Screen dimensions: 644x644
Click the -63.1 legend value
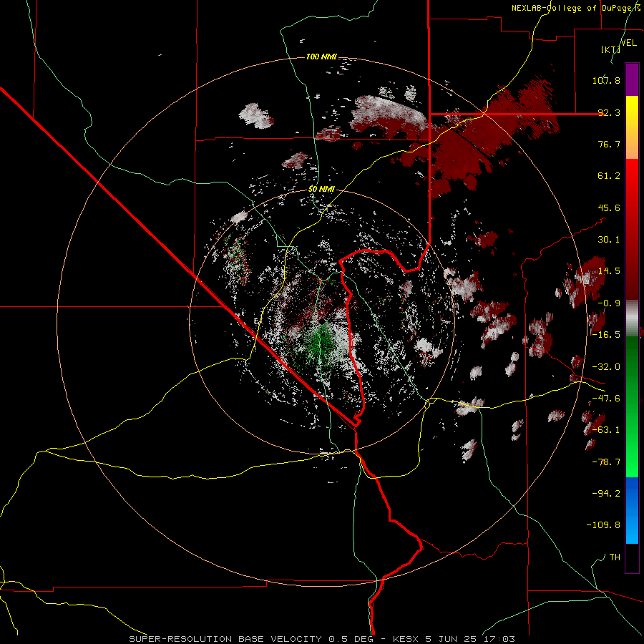click(606, 430)
